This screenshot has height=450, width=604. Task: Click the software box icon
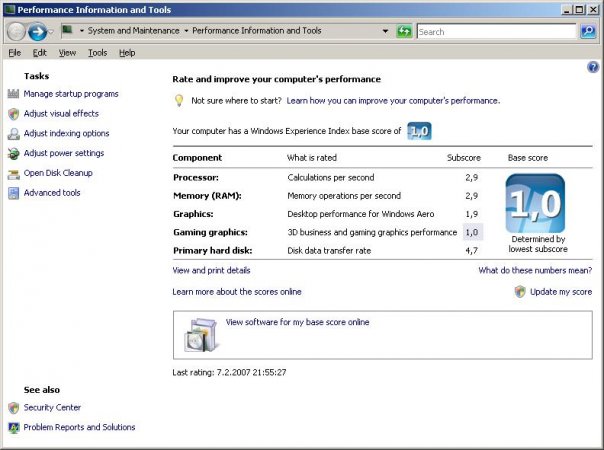click(x=201, y=335)
